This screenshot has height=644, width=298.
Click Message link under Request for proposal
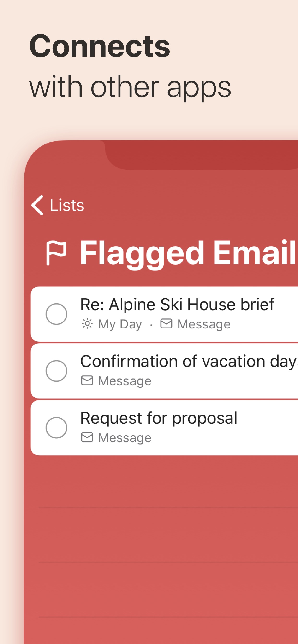click(x=125, y=438)
